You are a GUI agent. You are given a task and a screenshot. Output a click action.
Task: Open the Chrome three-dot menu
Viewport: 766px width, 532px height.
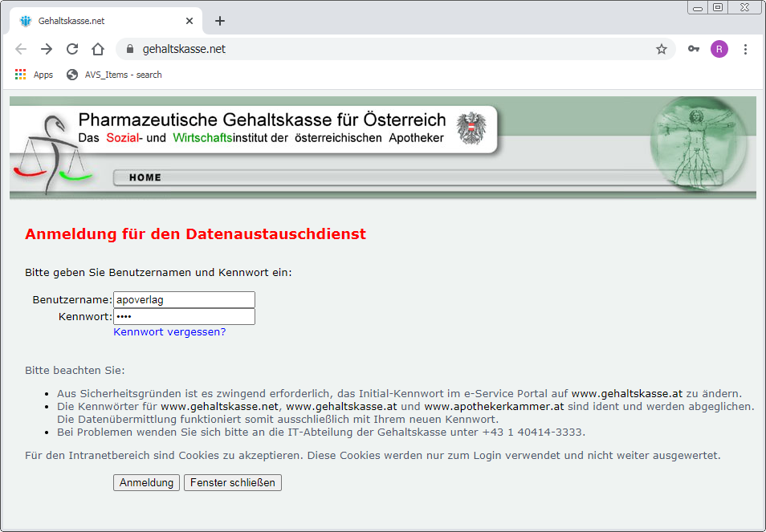click(x=745, y=49)
